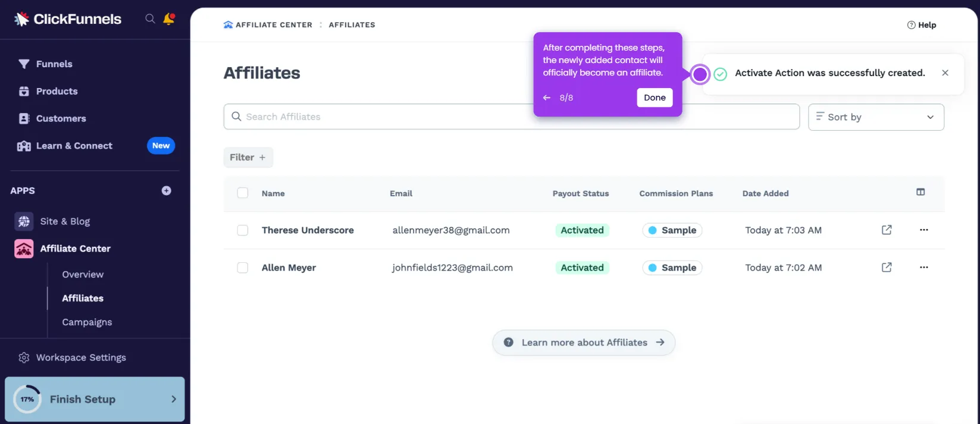The image size is (980, 424).
Task: Click the Affiliate Center app icon
Action: (24, 249)
